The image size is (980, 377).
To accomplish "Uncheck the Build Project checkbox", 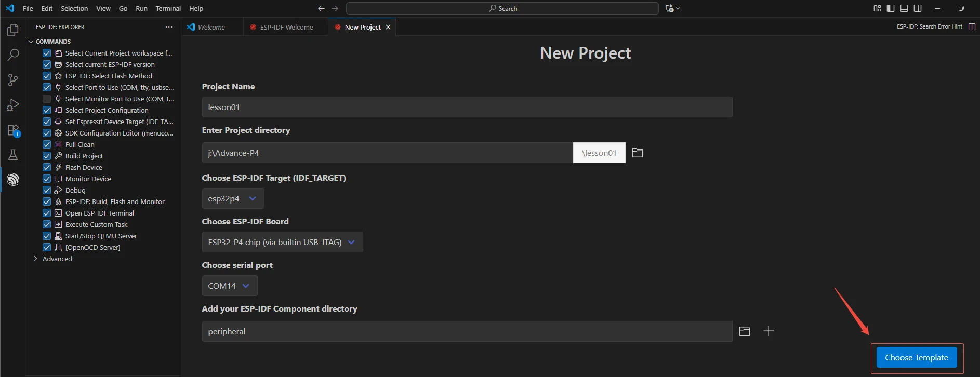I will pos(47,156).
